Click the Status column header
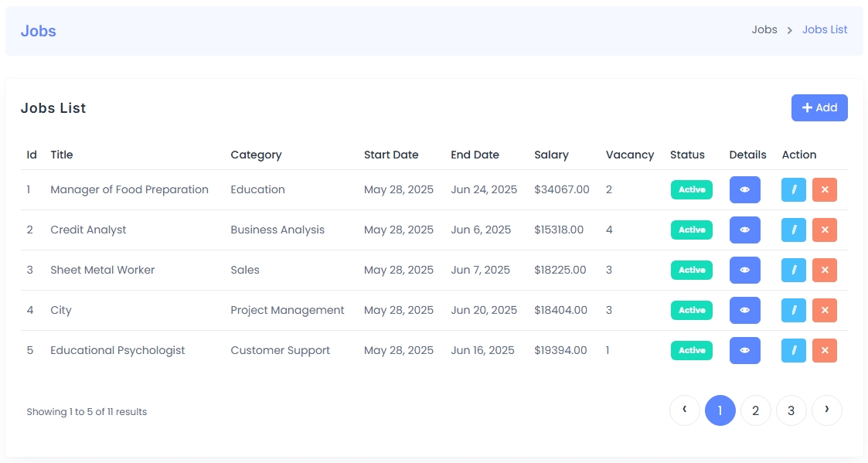The width and height of the screenshot is (868, 463). click(x=687, y=155)
